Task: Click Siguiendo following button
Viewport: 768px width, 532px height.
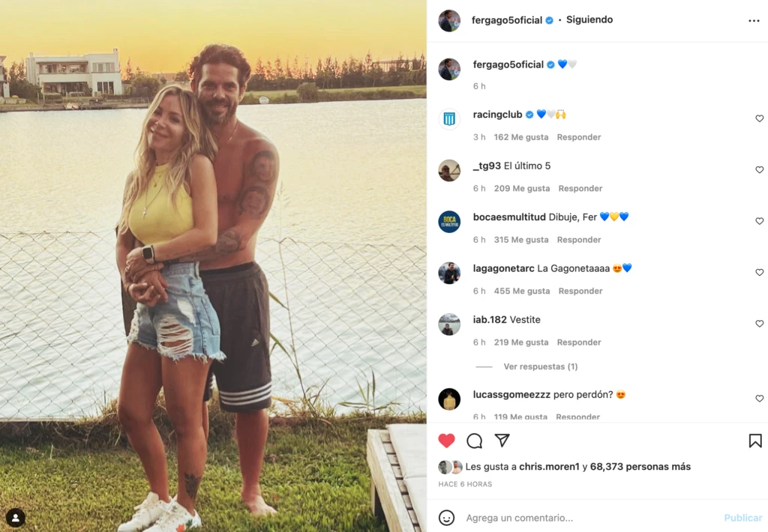Action: [x=589, y=19]
